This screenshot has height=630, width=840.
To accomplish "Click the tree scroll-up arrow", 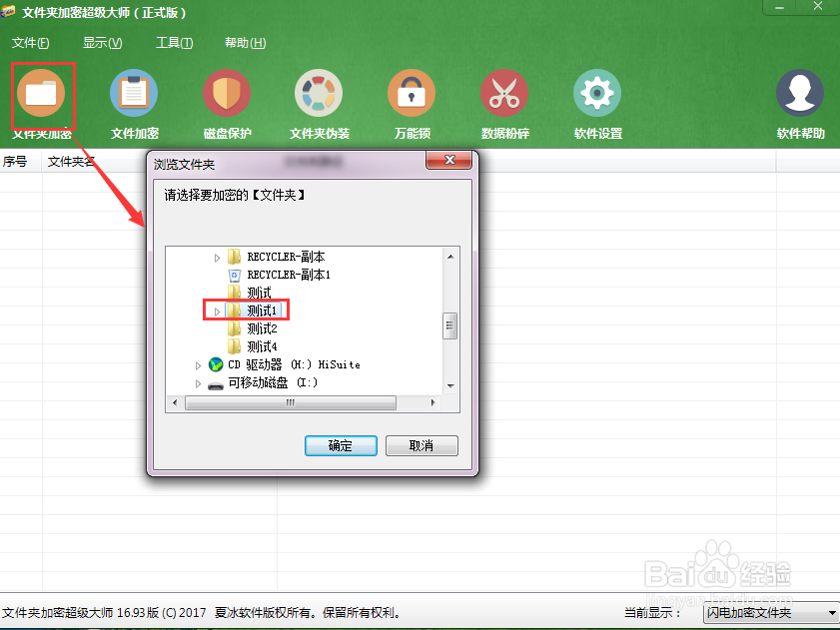I will pos(450,257).
